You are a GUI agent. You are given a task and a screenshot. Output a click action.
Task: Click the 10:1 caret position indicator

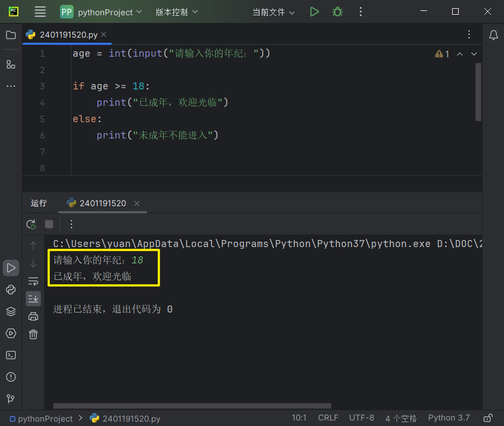click(x=299, y=418)
